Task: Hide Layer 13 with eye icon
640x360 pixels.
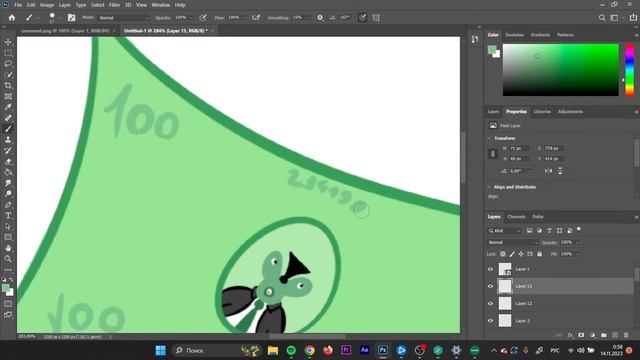Action: [x=491, y=286]
